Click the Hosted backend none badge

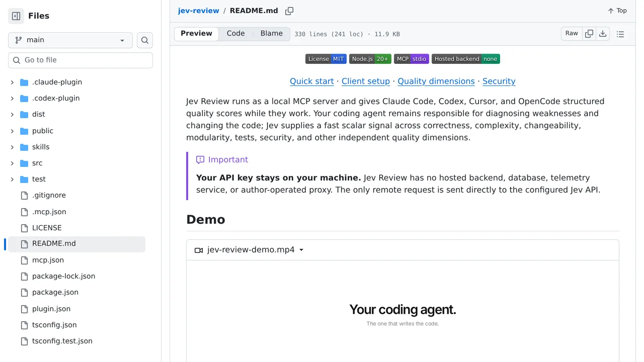pyautogui.click(x=466, y=59)
